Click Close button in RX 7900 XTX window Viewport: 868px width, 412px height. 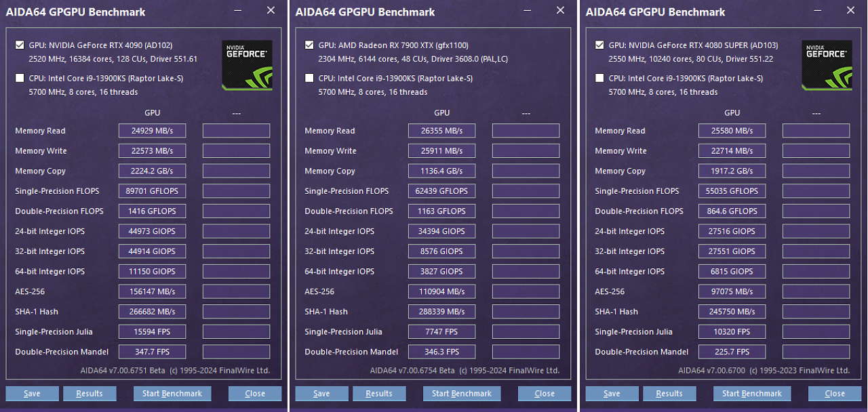[545, 394]
